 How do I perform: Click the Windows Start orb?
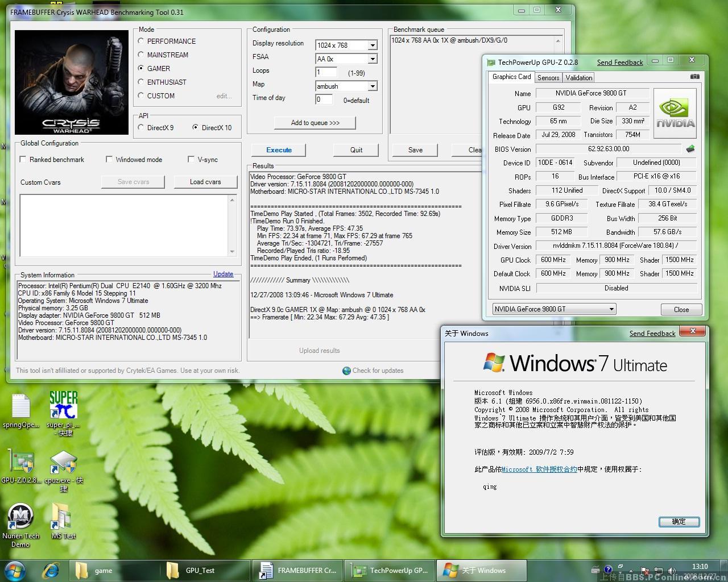15,570
